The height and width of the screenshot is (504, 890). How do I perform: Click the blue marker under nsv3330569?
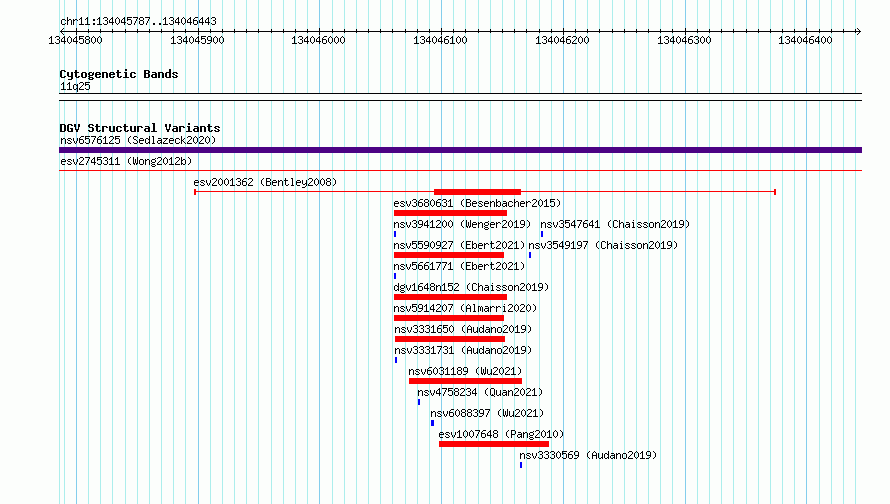pos(521,465)
